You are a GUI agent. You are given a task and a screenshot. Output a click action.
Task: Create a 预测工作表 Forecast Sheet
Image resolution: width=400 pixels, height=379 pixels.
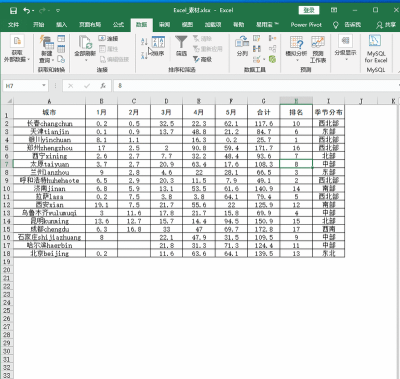(x=318, y=49)
